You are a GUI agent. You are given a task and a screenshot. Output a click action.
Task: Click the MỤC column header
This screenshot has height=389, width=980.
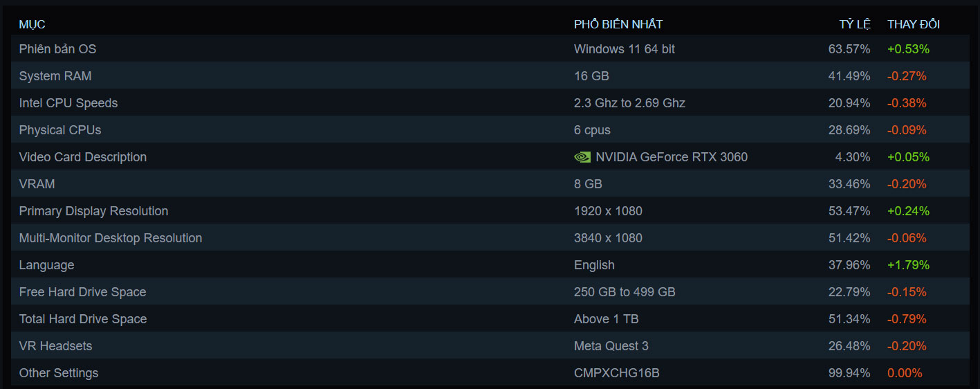32,24
